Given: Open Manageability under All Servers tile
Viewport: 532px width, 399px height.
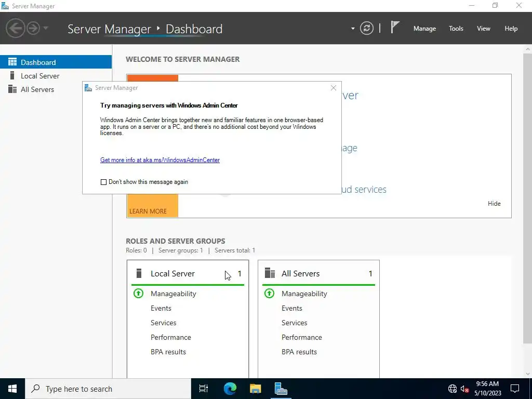Looking at the screenshot, I should pyautogui.click(x=304, y=294).
